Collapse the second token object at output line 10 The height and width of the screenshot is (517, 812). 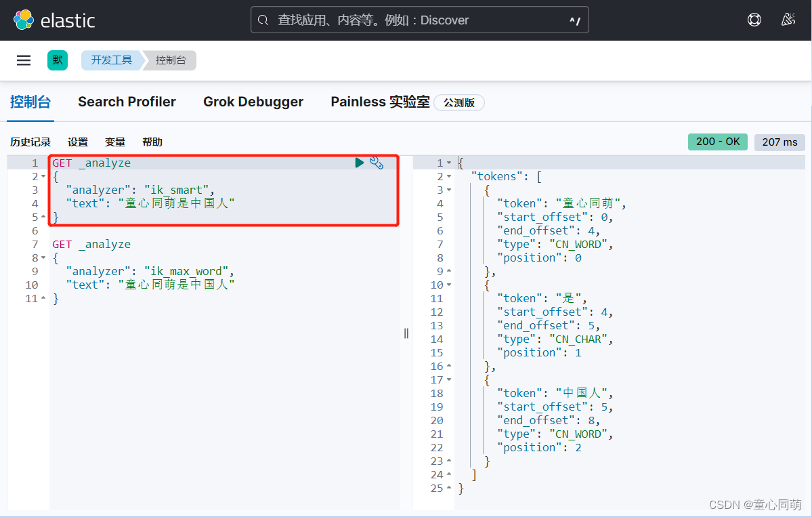click(449, 285)
